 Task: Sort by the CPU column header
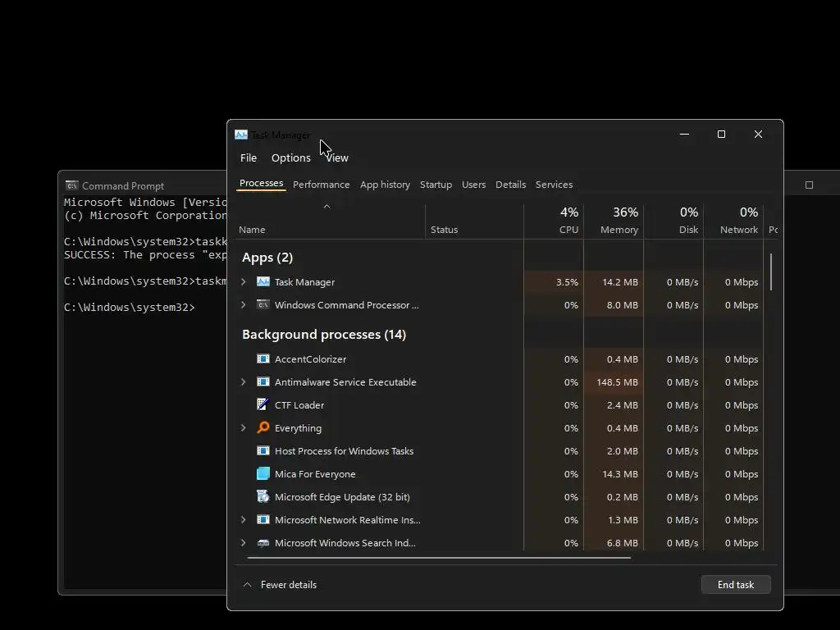[x=554, y=221]
